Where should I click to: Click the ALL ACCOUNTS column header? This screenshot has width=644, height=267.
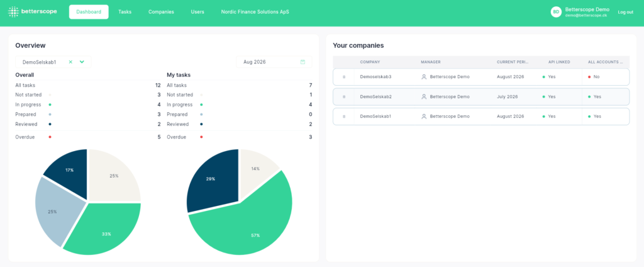tap(606, 62)
